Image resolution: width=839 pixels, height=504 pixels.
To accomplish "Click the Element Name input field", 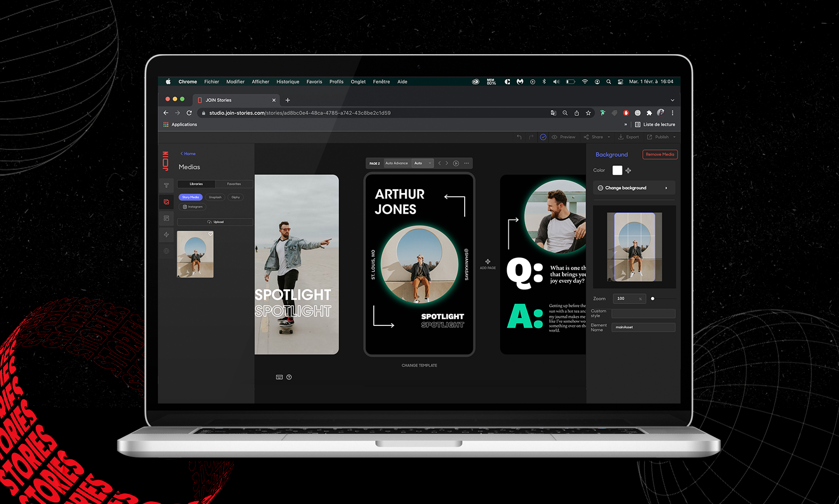I will (x=643, y=327).
